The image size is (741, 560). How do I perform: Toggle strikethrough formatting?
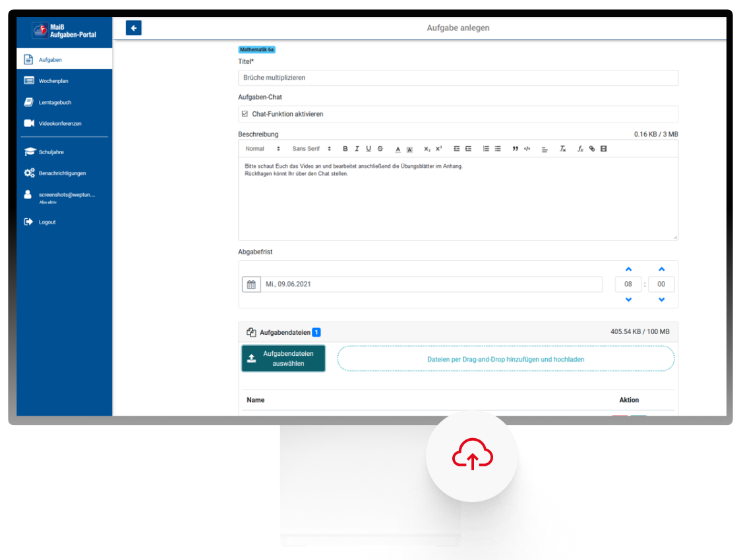380,149
